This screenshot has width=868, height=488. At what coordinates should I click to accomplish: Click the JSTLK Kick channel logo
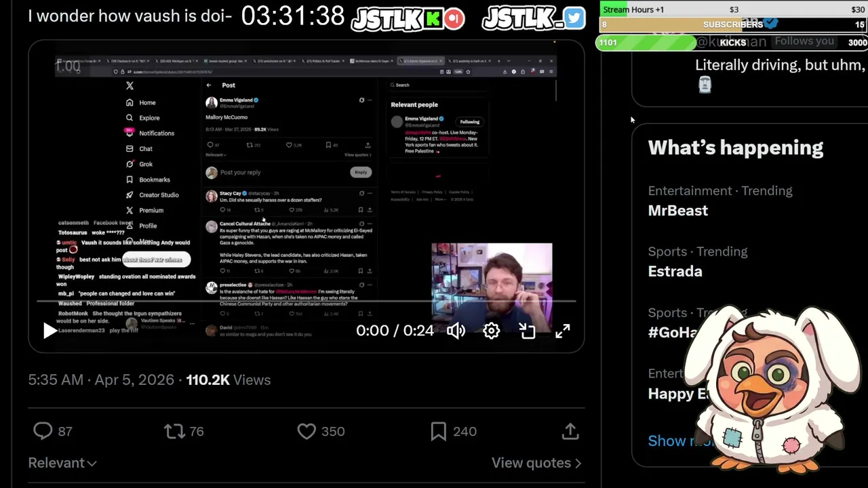point(408,18)
